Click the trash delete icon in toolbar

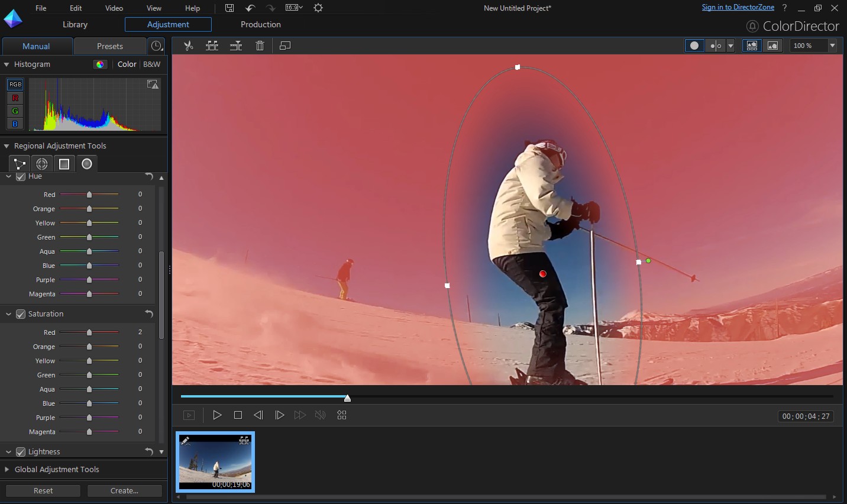click(x=260, y=46)
